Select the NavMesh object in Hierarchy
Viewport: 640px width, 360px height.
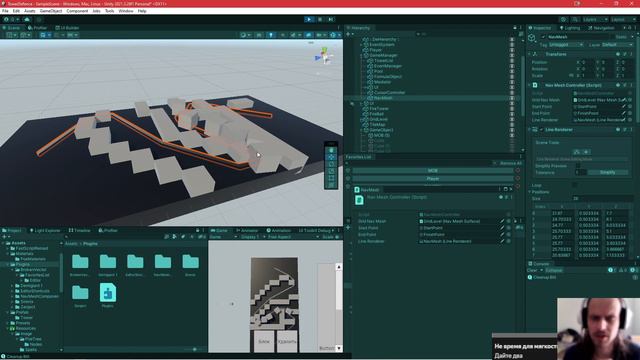(x=383, y=98)
